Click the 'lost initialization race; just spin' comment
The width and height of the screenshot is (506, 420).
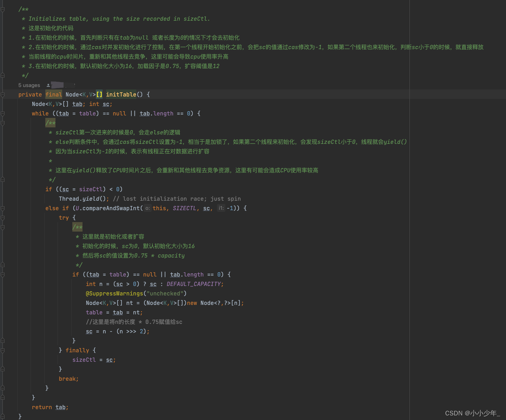click(x=177, y=199)
